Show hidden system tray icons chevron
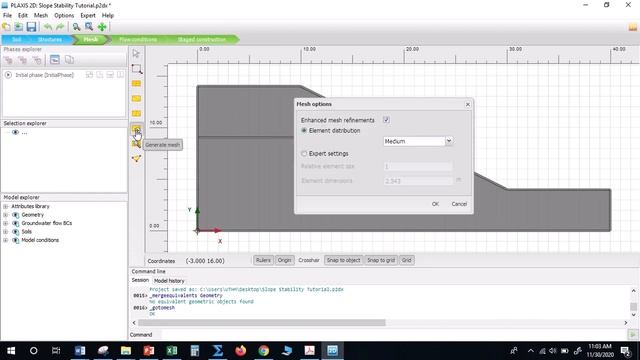The image size is (640, 360). tap(531, 351)
